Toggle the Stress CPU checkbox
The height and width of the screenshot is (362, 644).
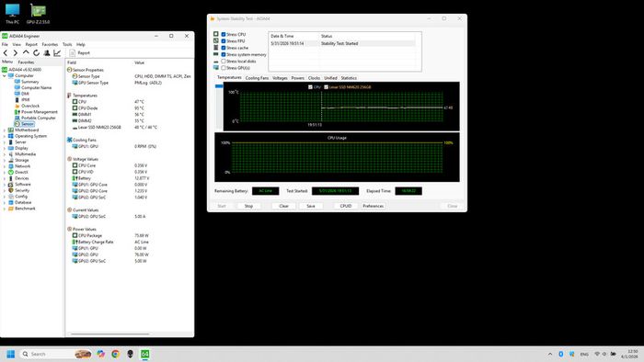pyautogui.click(x=224, y=34)
